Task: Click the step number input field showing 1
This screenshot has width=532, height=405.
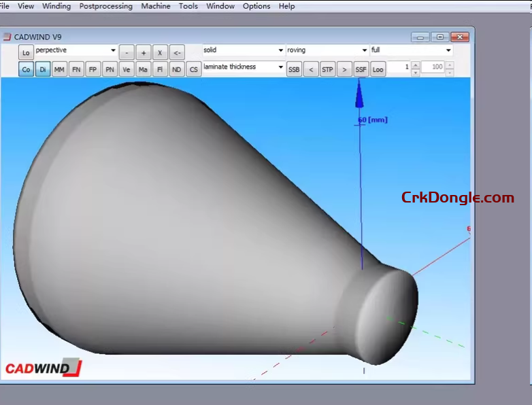Action: coord(399,67)
